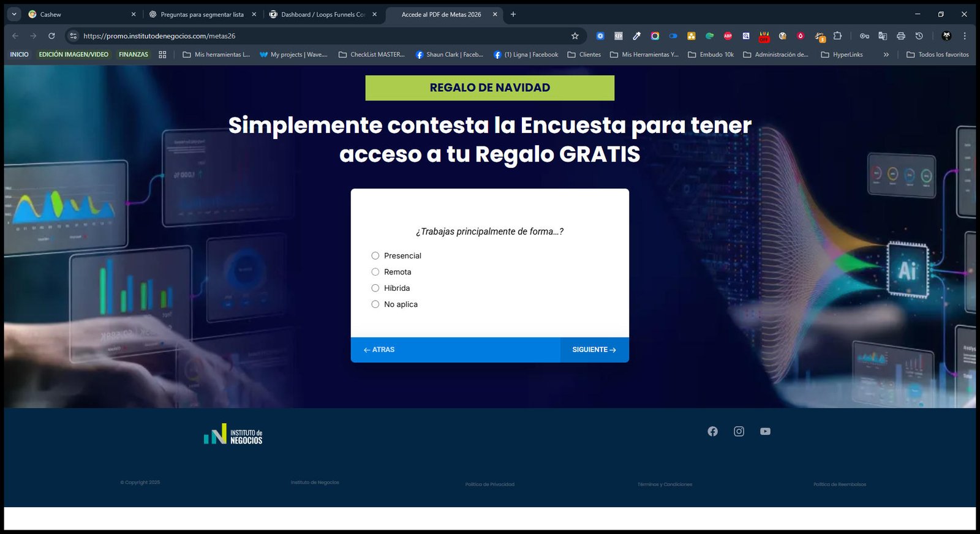
Task: Open the Embudo 10k bookmark folder
Action: click(710, 55)
